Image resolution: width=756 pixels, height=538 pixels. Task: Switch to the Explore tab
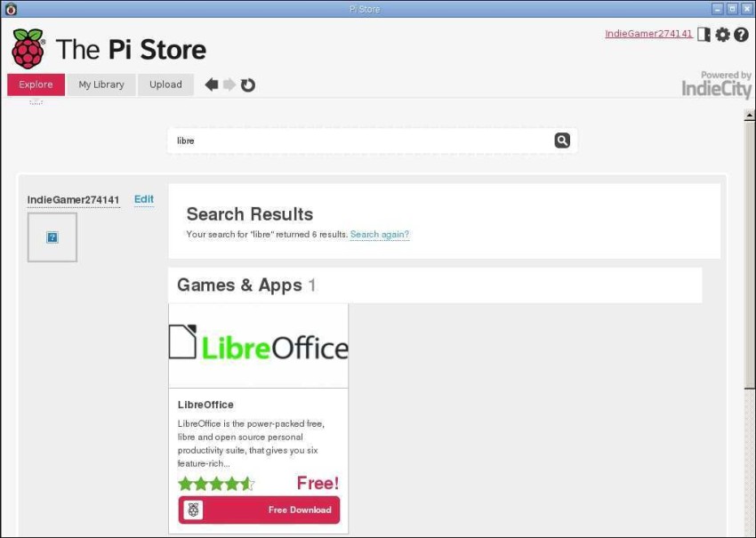click(36, 84)
